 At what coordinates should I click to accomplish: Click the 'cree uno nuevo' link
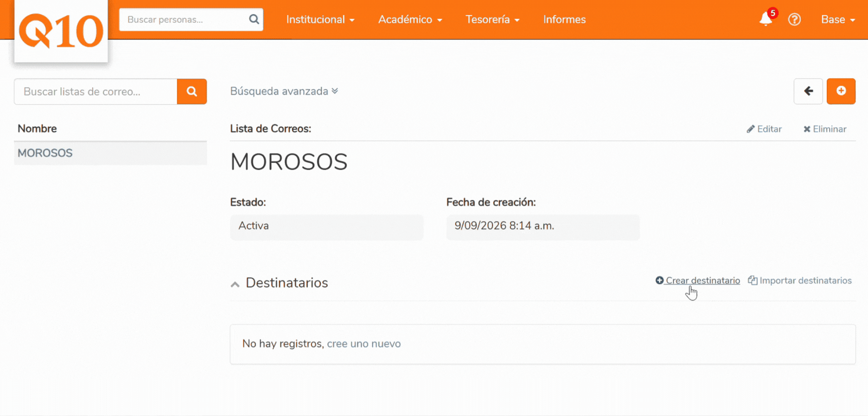pyautogui.click(x=364, y=344)
